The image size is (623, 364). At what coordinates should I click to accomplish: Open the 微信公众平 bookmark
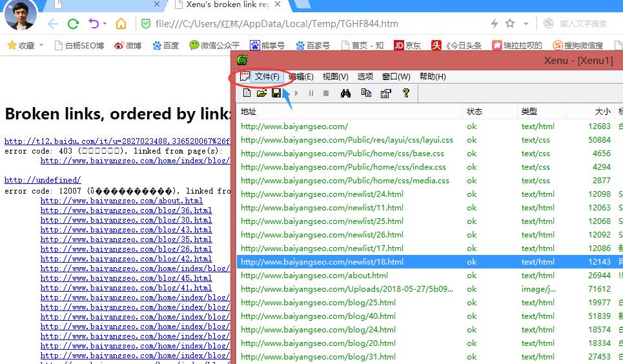coord(214,45)
